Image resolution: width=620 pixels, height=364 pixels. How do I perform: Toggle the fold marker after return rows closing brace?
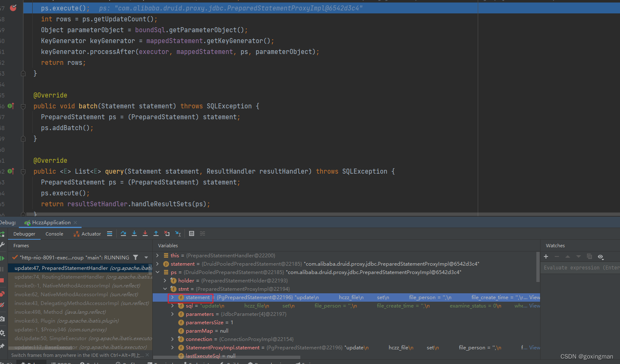[23, 74]
